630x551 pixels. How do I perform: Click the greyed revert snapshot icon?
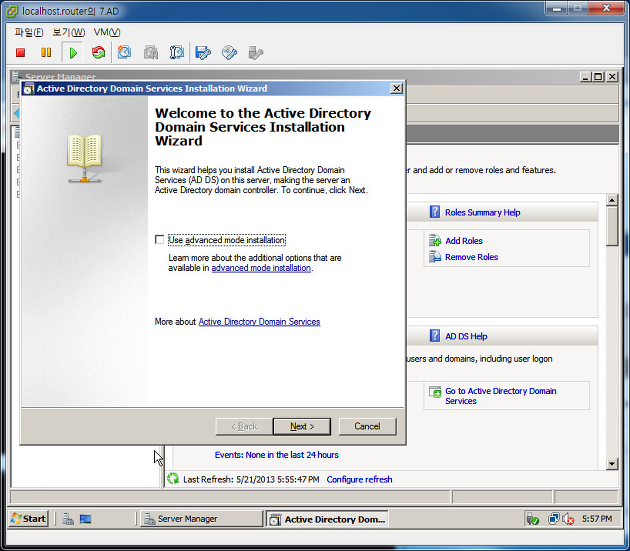(x=151, y=53)
